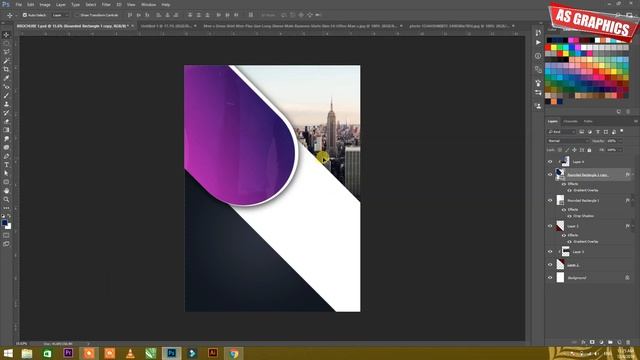The height and width of the screenshot is (360, 640).
Task: Select the Path Selection tool
Action: tap(6, 173)
